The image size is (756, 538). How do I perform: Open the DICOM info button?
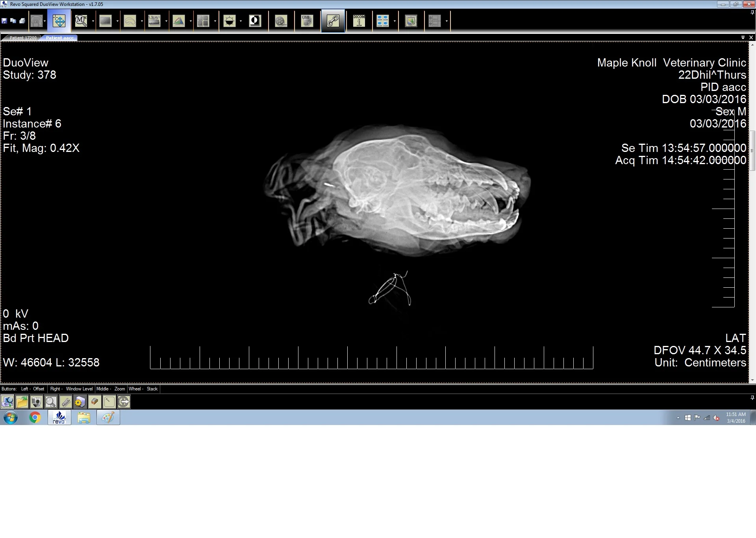[359, 21]
